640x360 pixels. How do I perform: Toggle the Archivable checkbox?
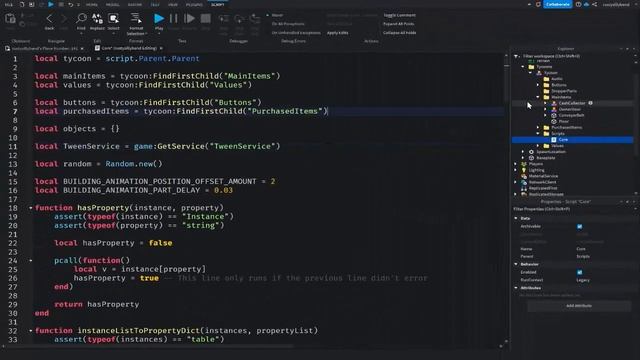[x=580, y=226]
